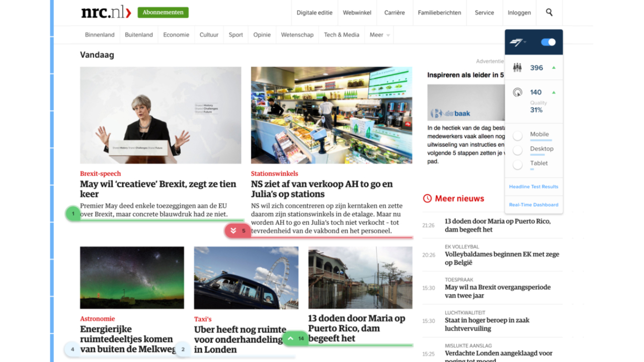Open dropdown arrow beside overlay logo
The height and width of the screenshot is (362, 644).
pos(525,42)
